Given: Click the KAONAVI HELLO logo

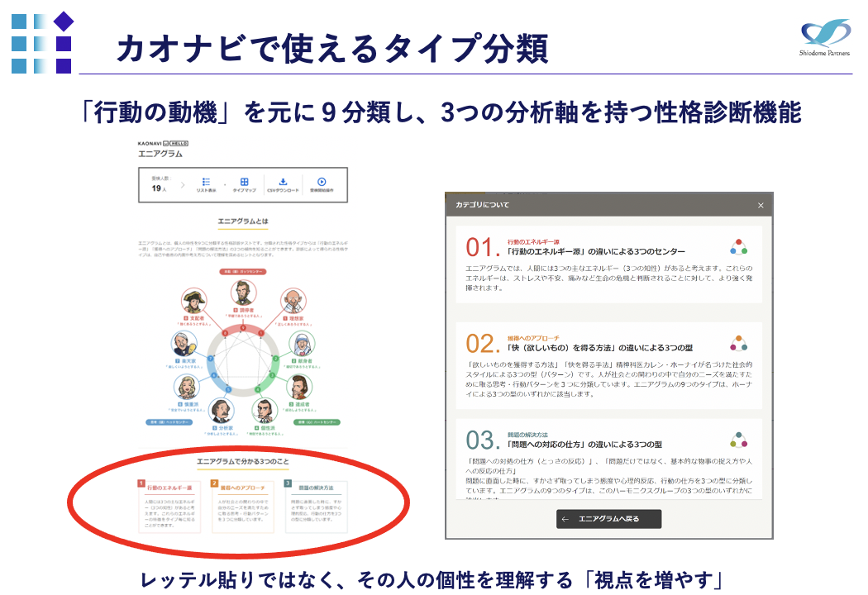Looking at the screenshot, I should 163,143.
